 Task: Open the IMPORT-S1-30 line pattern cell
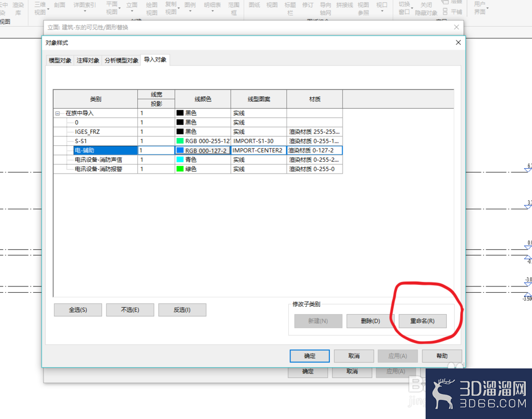pyautogui.click(x=259, y=141)
